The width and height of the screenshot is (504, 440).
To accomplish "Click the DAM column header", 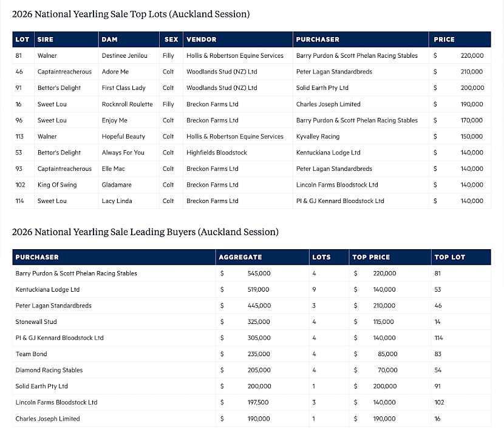I will pyautogui.click(x=110, y=40).
